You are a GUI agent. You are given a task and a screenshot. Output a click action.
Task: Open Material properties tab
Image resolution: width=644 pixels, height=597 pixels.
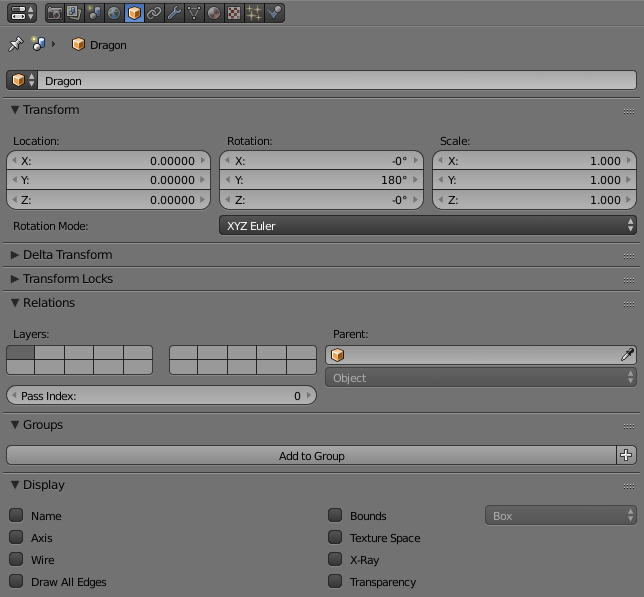214,13
